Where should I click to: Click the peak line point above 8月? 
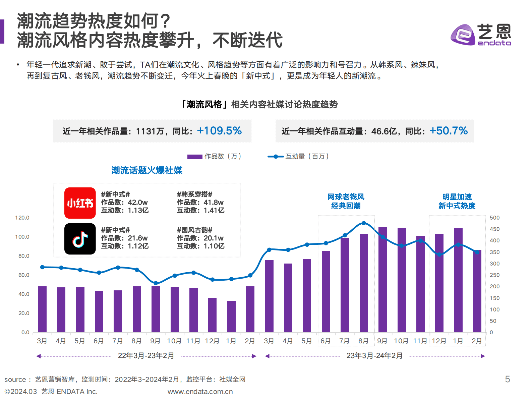click(x=364, y=223)
